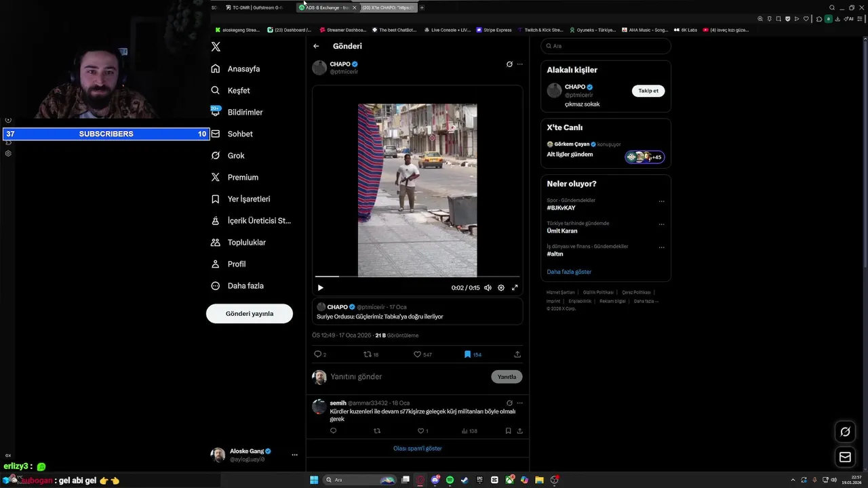Open the floating Grok button

(845, 432)
